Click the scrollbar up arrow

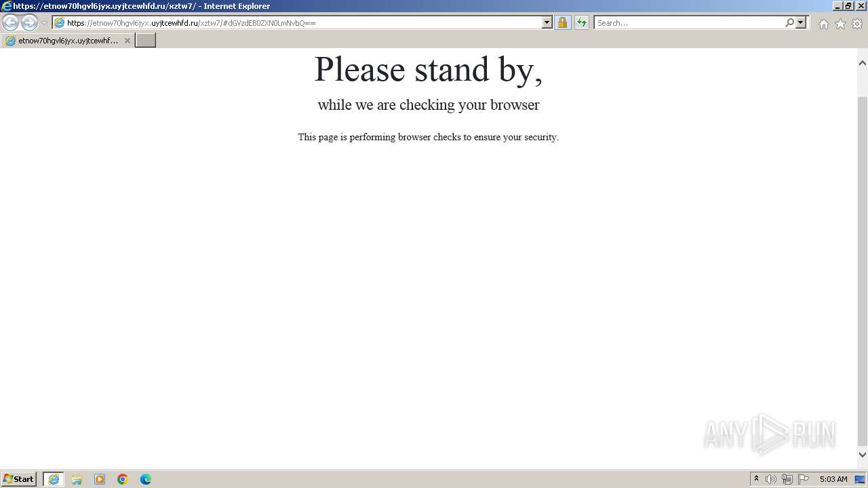[863, 63]
